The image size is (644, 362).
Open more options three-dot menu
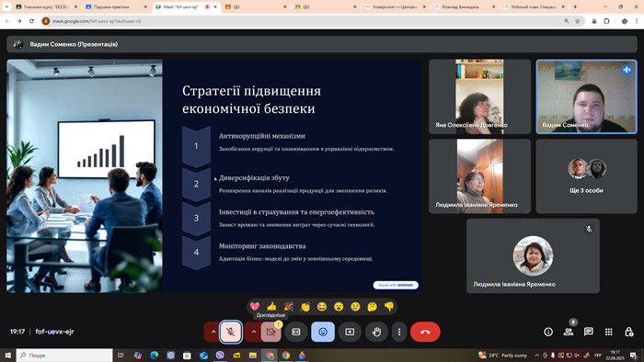coord(399,332)
